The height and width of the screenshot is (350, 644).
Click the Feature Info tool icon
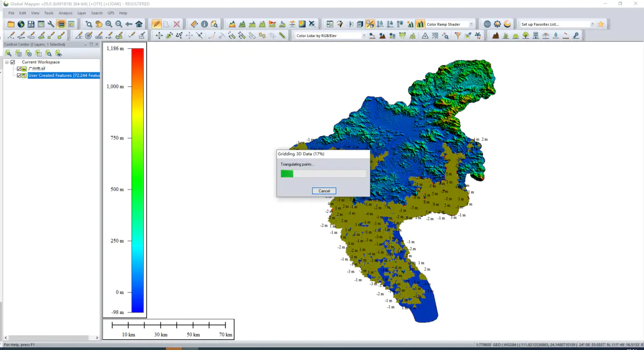[204, 24]
